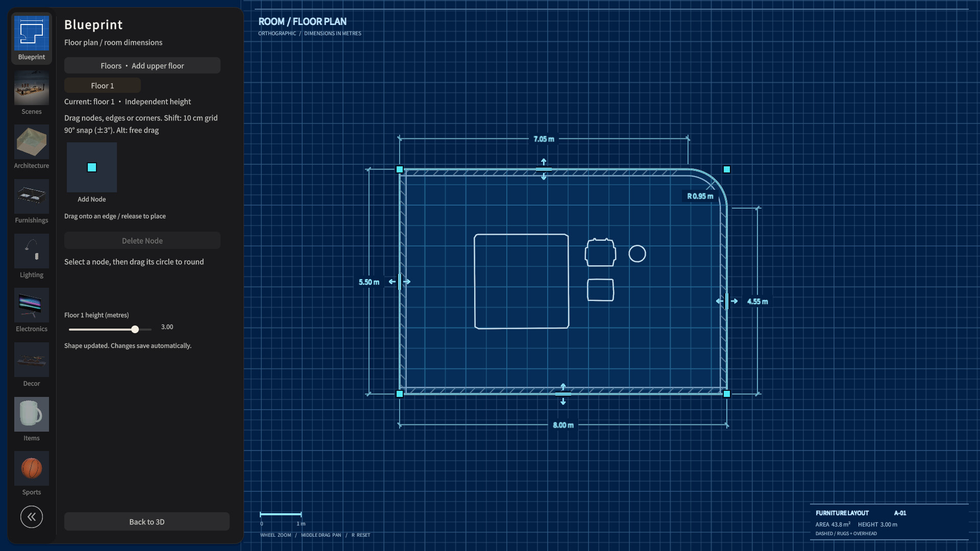Click the R 0.95 m radius label
The height and width of the screenshot is (551, 980).
(x=700, y=196)
